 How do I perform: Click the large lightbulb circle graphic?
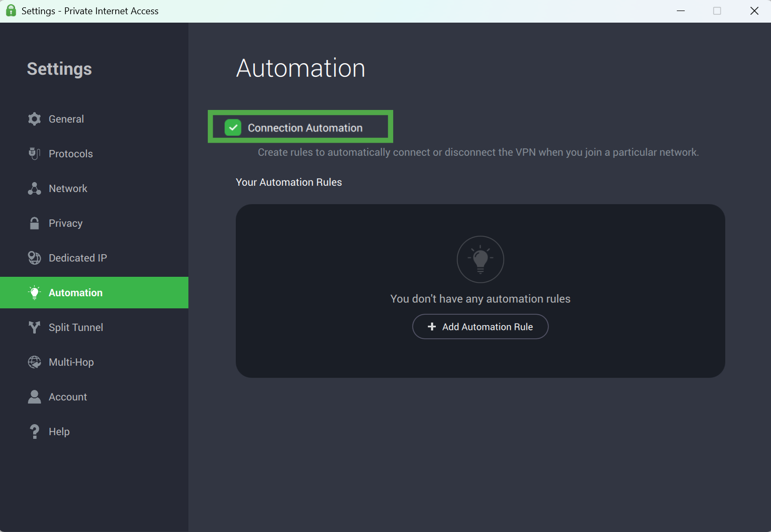[x=480, y=259]
